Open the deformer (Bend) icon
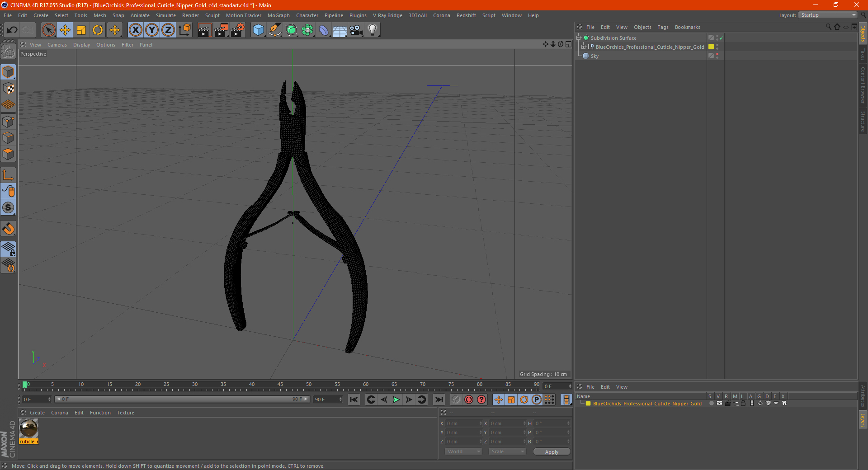This screenshot has width=868, height=470. pos(324,30)
